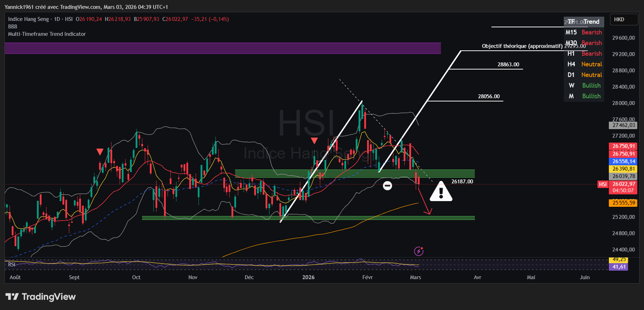The image size is (644, 310).
Task: Click the "Objectif théorique (approximatif)" label
Action: [x=522, y=46]
